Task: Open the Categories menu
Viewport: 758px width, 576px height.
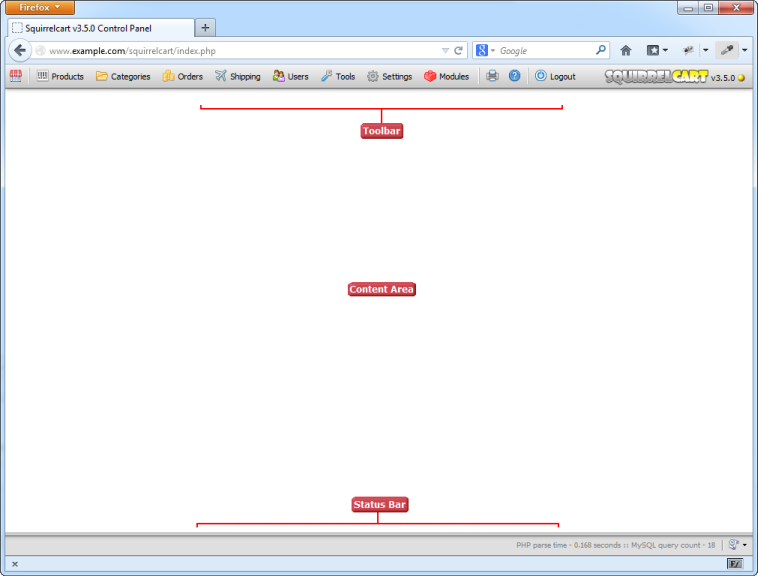Action: tap(123, 76)
